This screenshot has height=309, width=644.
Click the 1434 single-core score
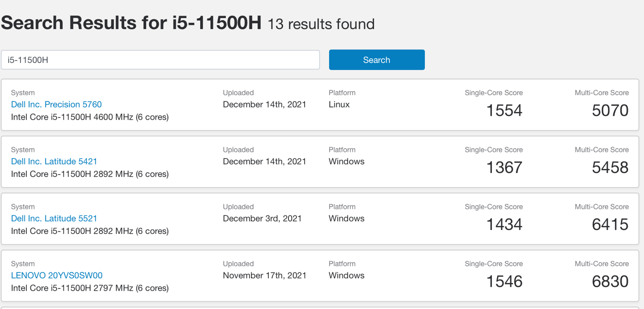click(x=504, y=225)
